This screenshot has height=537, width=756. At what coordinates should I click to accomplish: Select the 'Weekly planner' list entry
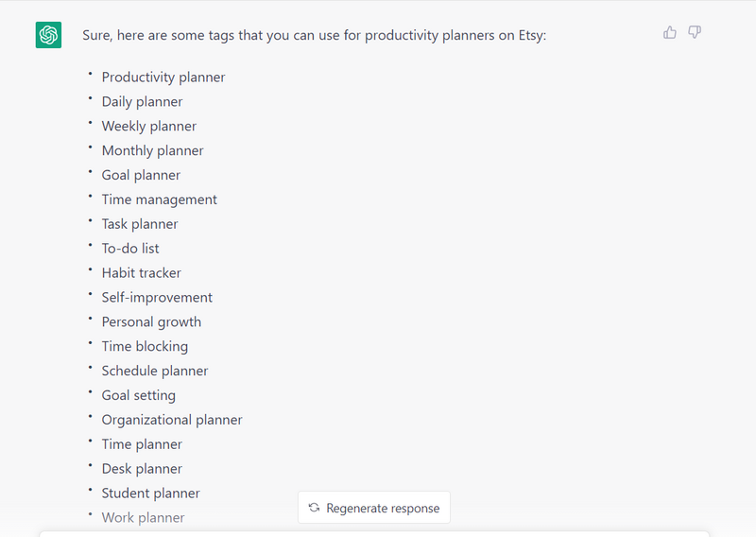click(149, 127)
